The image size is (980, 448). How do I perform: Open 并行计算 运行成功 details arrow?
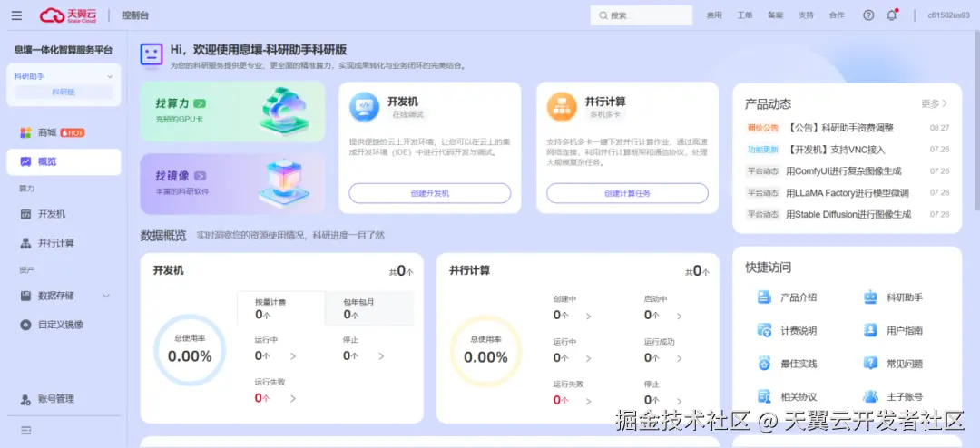(679, 358)
